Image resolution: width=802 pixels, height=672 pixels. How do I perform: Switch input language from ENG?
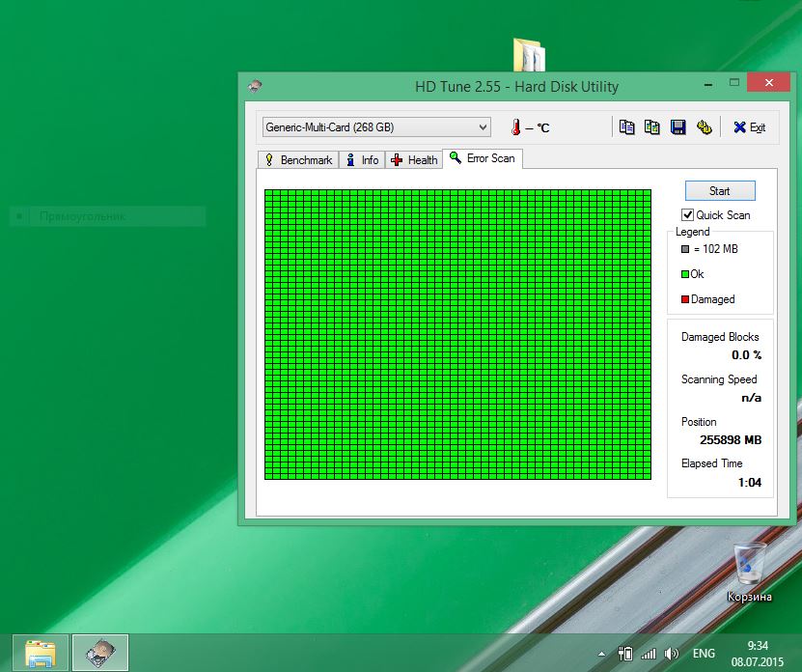click(x=705, y=654)
